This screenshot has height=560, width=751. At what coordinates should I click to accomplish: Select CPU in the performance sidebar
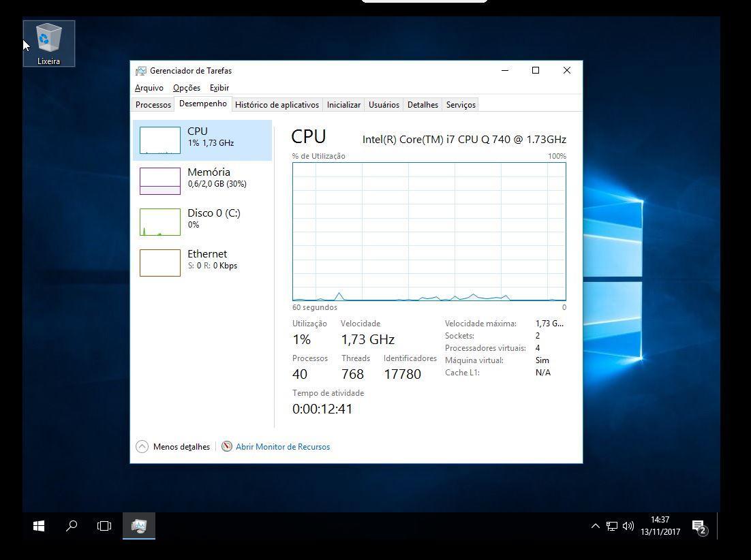(x=202, y=140)
